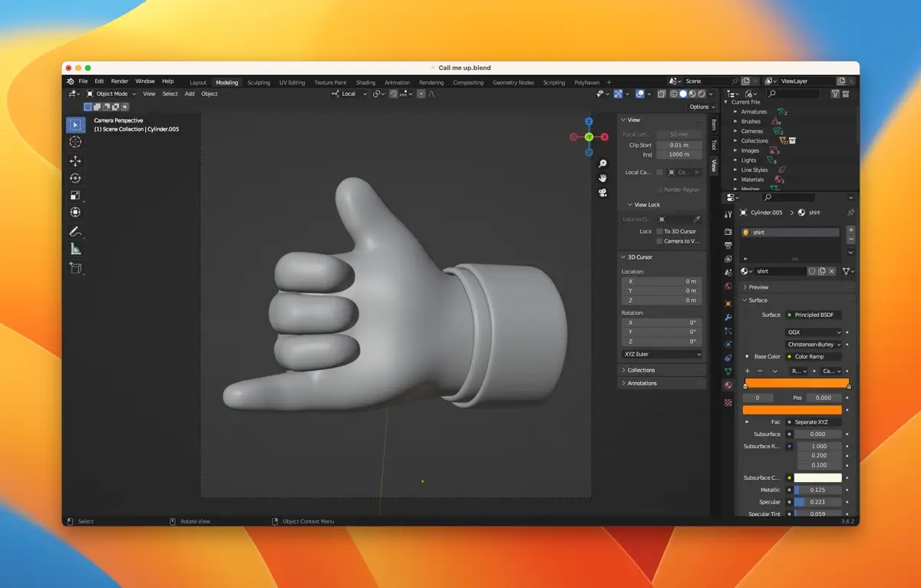Select the Annotate tool

coord(74,230)
